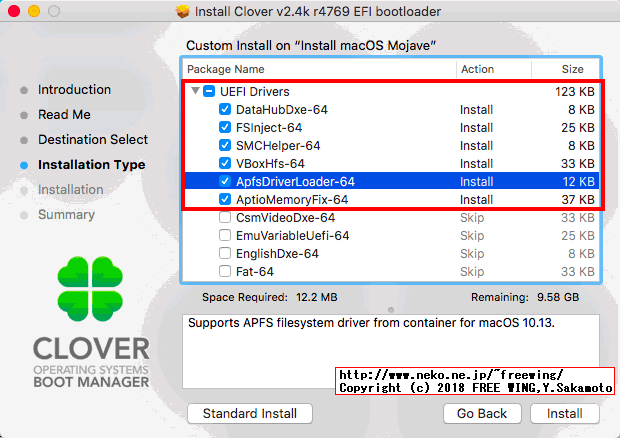Click the 123 KB size for UEFI Drivers
Viewport: 620px width, 438px height.
click(575, 92)
